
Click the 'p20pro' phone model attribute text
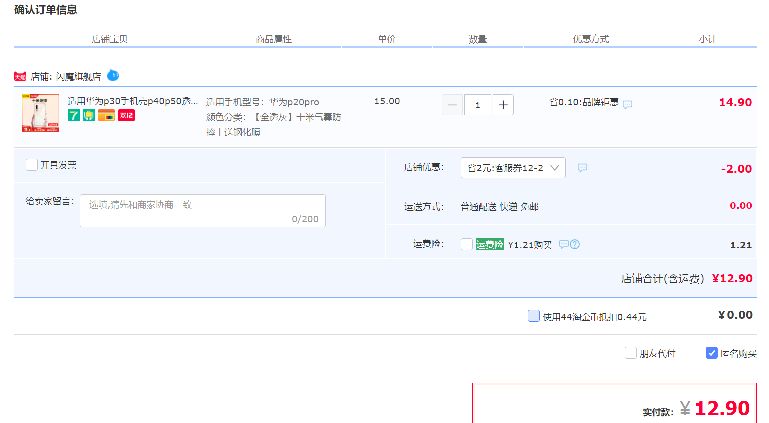tap(262, 102)
